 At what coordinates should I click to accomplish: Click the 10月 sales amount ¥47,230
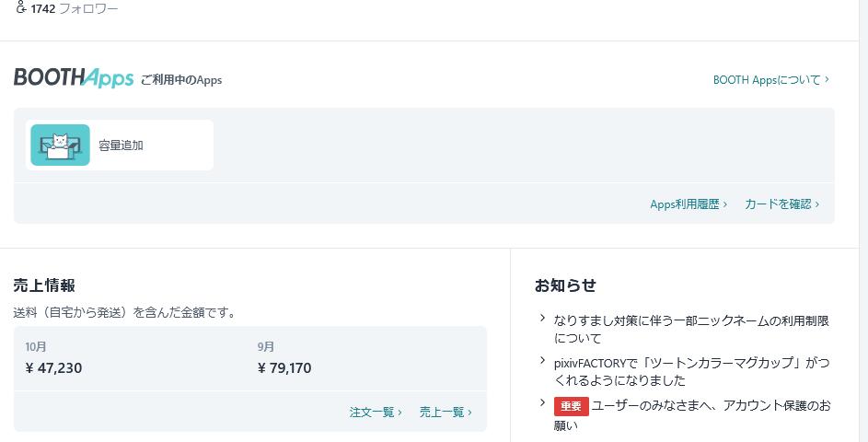pos(54,368)
